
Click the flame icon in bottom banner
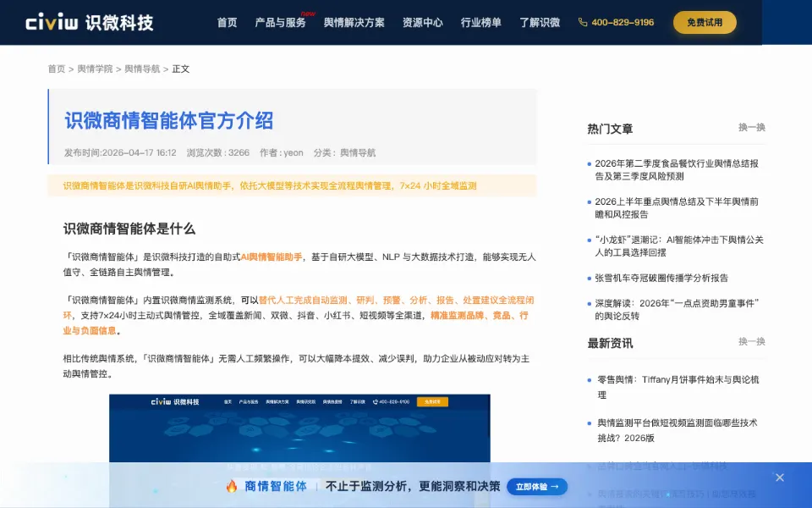pos(232,486)
